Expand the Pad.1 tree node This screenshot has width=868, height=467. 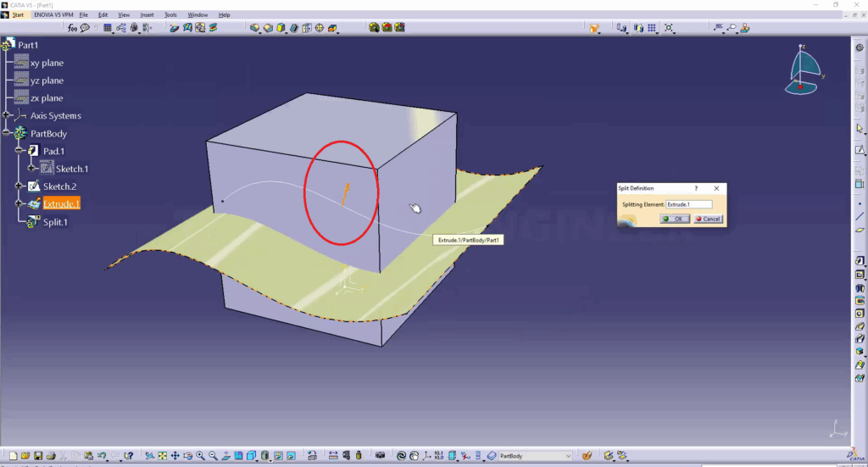pos(19,151)
